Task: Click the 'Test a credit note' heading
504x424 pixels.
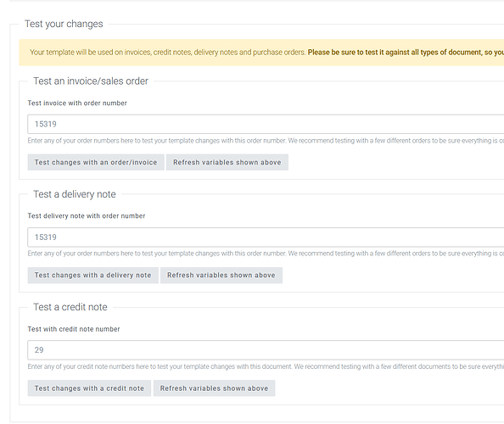Action: pyautogui.click(x=70, y=307)
